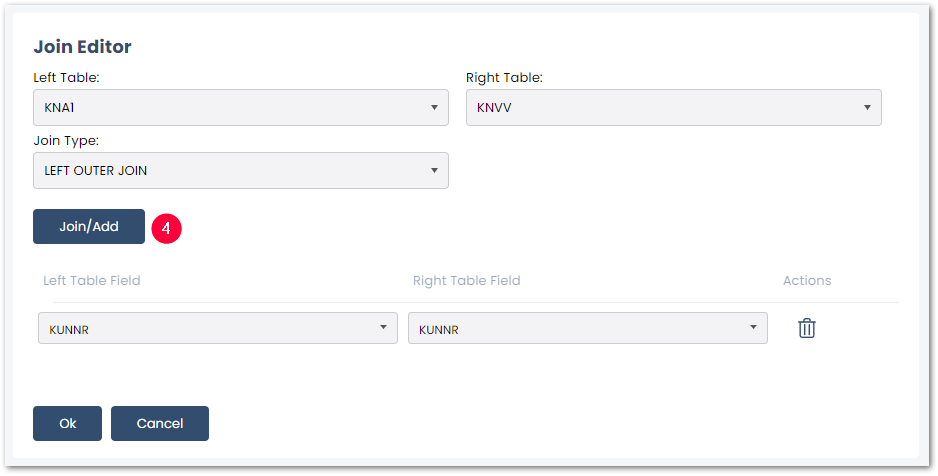Click the Join Editor title text
938x476 pixels.
click(83, 47)
